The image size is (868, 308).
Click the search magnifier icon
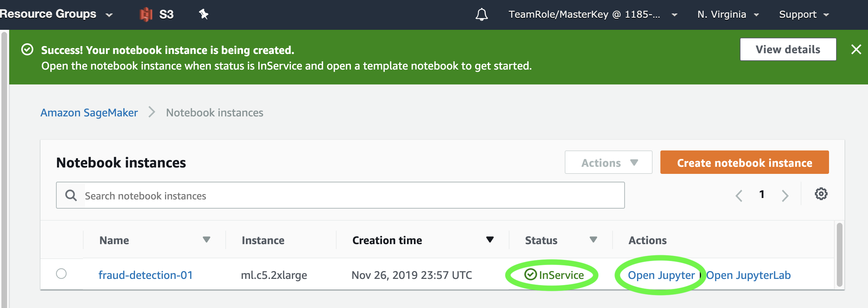[x=71, y=195]
